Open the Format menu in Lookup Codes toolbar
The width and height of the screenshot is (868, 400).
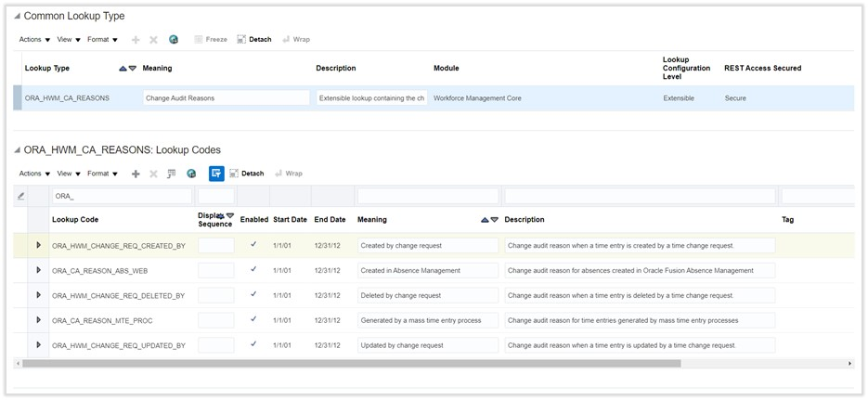click(102, 174)
